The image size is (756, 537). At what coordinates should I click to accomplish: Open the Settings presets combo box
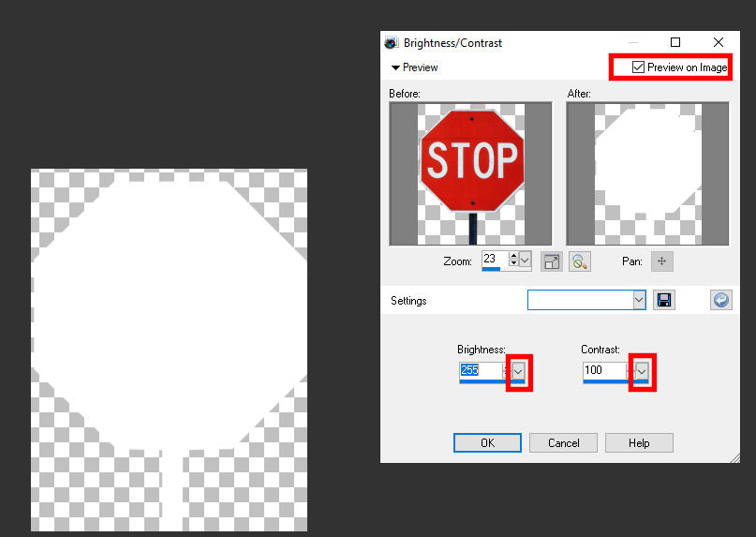pyautogui.click(x=586, y=300)
